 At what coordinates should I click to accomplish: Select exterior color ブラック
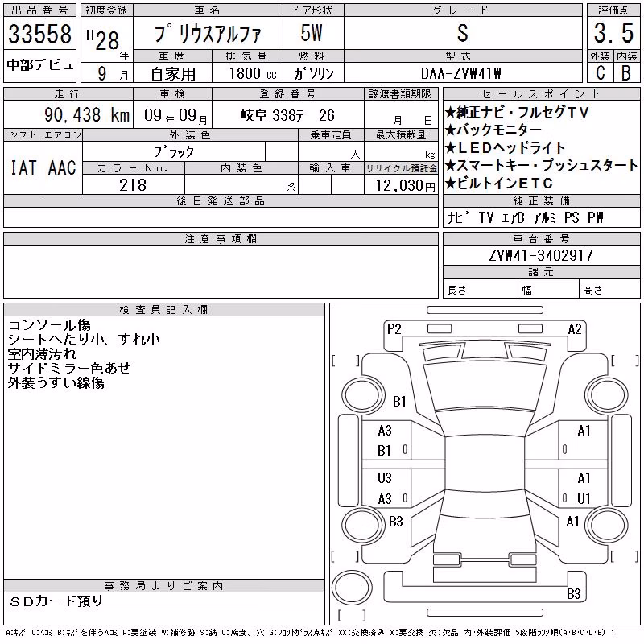click(174, 152)
